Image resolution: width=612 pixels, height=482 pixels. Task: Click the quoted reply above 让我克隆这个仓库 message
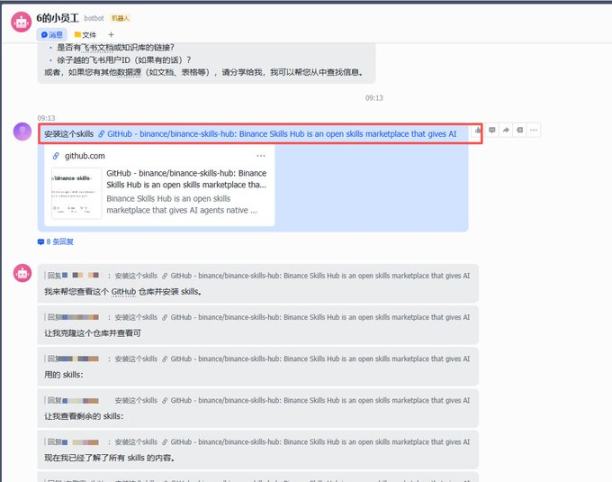[258, 316]
